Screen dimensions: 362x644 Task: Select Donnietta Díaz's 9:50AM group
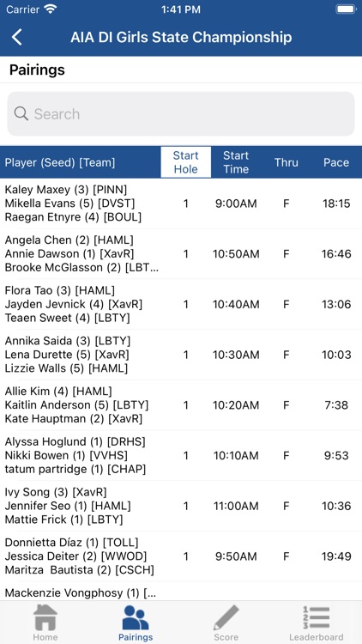point(181,556)
